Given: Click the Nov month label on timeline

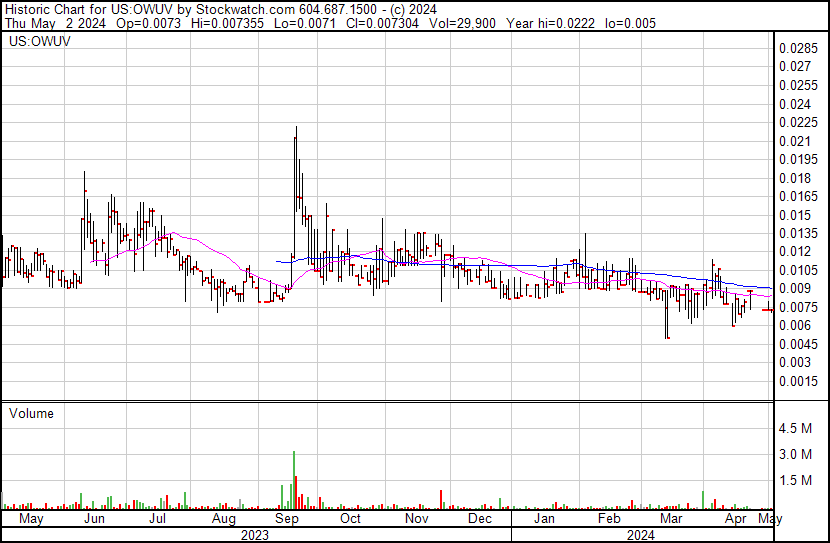Looking at the screenshot, I should 416,520.
